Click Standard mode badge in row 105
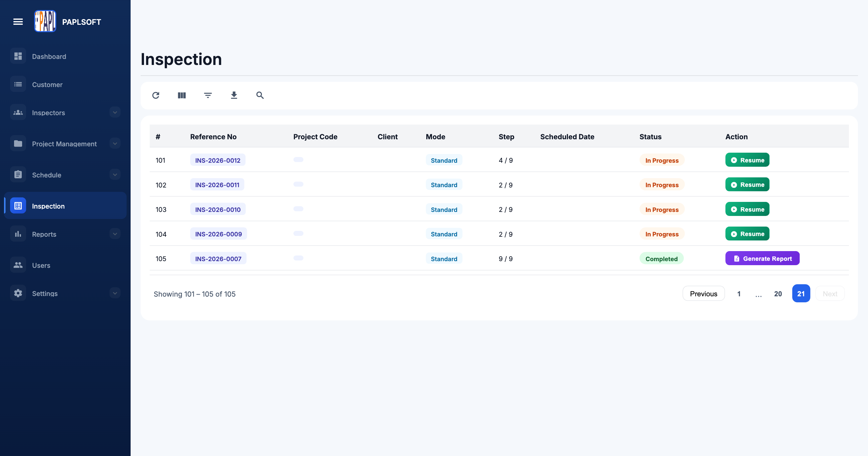The image size is (868, 456). (x=444, y=259)
